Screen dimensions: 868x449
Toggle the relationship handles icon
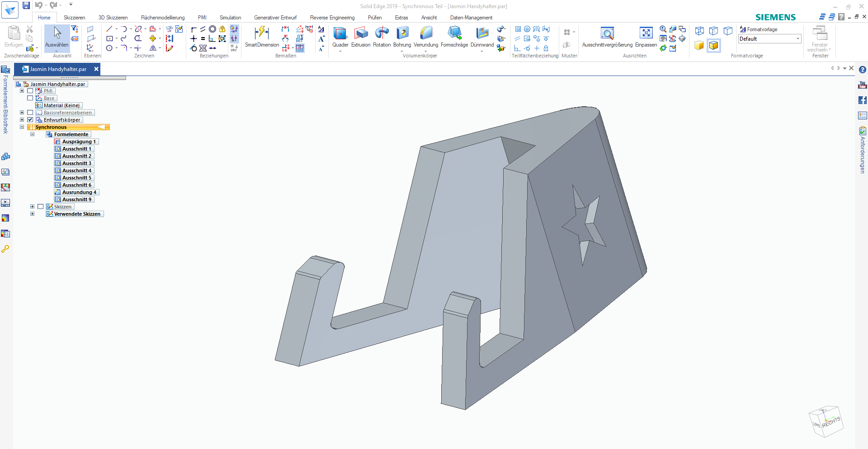click(x=234, y=38)
